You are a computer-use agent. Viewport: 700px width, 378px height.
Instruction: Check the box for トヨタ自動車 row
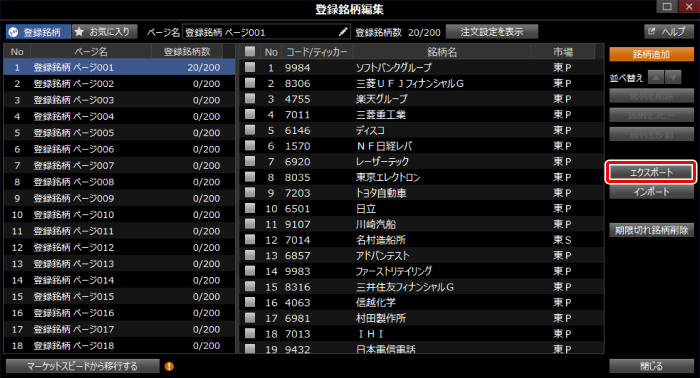click(x=250, y=192)
